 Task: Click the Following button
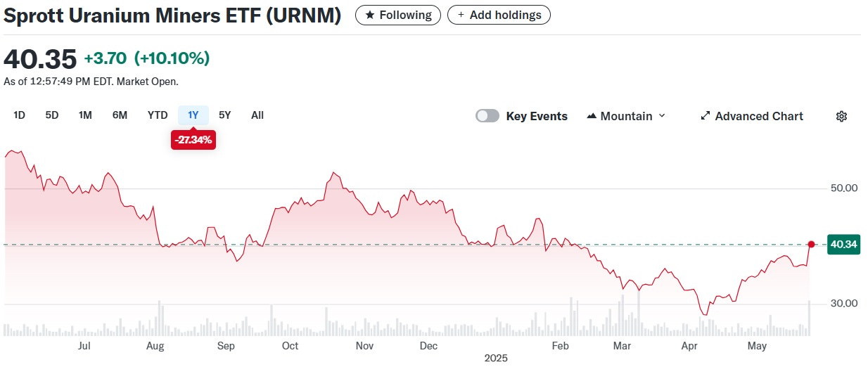398,15
